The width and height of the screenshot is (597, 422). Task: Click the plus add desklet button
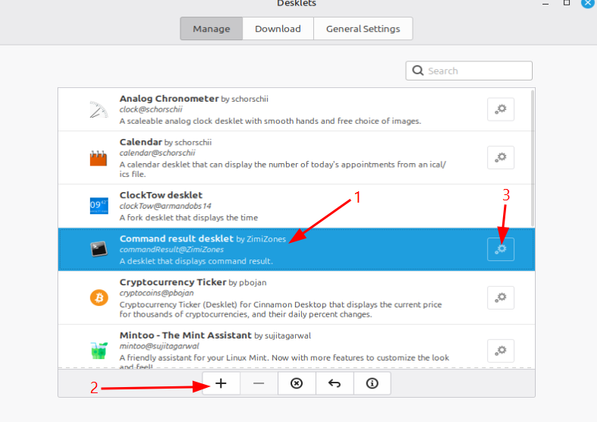[221, 383]
